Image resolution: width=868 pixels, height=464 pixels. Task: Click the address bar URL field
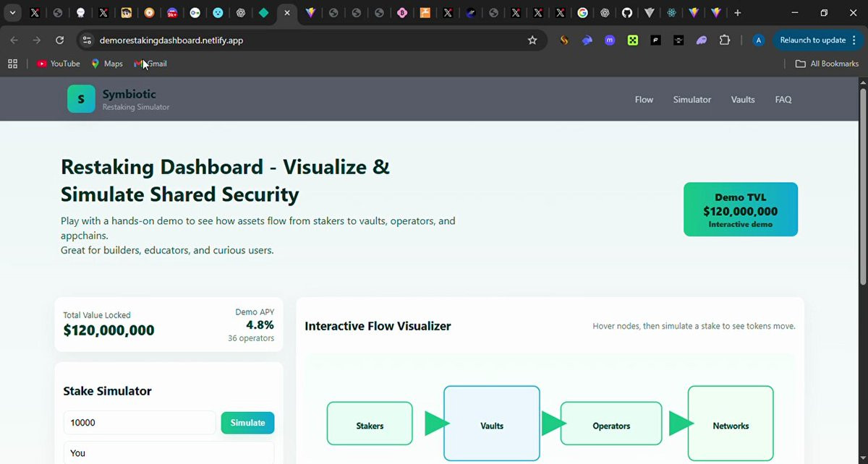coord(311,40)
